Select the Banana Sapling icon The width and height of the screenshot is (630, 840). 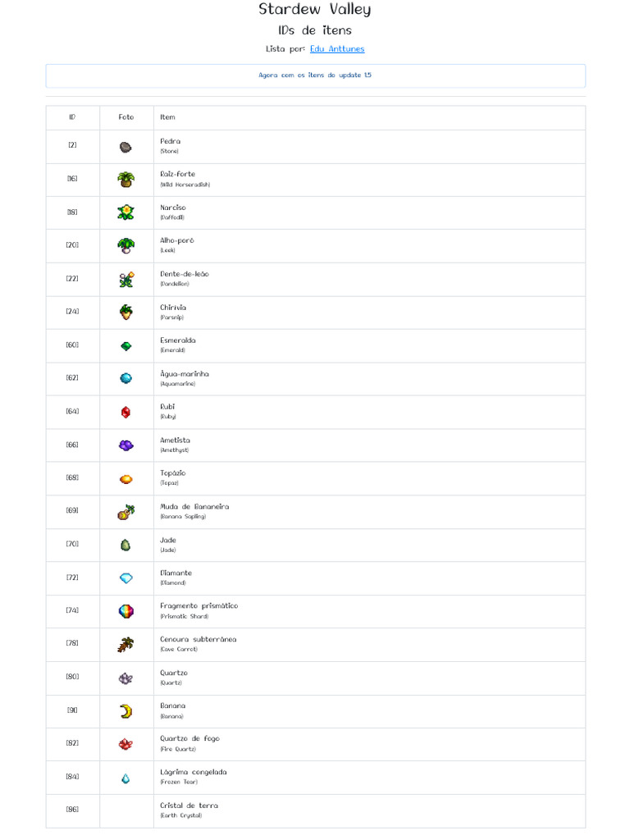click(126, 512)
